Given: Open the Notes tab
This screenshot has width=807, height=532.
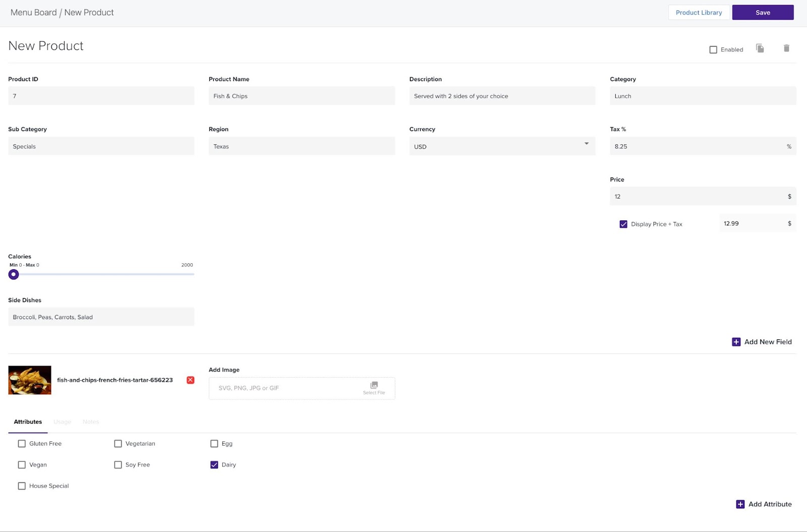Looking at the screenshot, I should coord(91,422).
